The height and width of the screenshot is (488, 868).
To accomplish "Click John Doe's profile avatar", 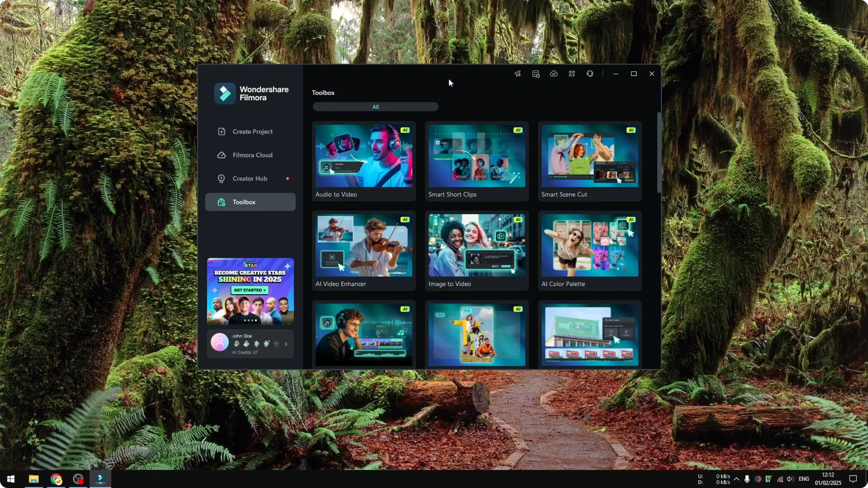I will (220, 343).
